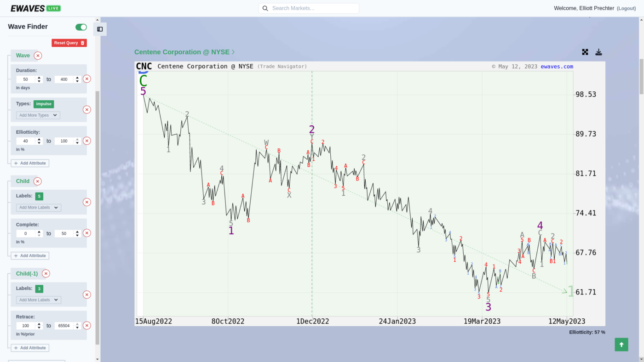Toggle the Wave Finder switch
Viewport: 644px width, 362px height.
coord(81,27)
